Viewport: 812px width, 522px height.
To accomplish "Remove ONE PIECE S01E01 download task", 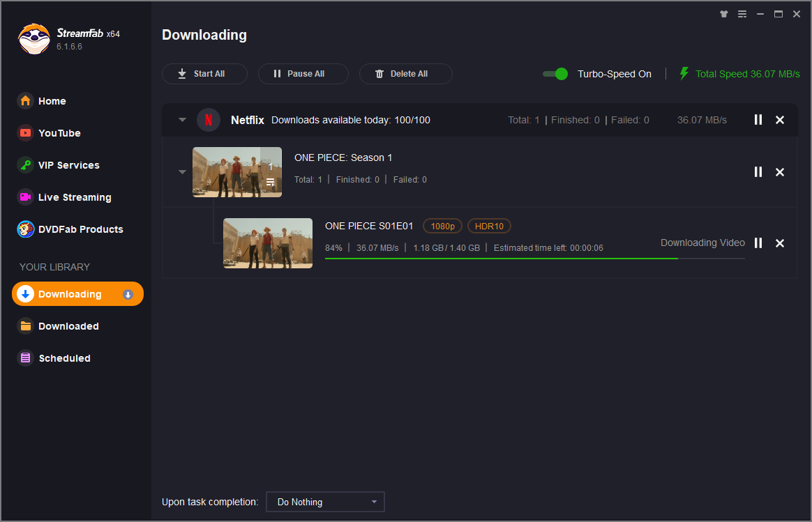I will (x=780, y=243).
